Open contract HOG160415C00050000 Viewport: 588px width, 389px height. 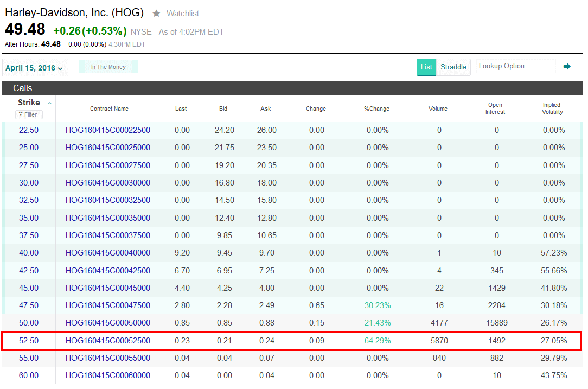pos(108,323)
